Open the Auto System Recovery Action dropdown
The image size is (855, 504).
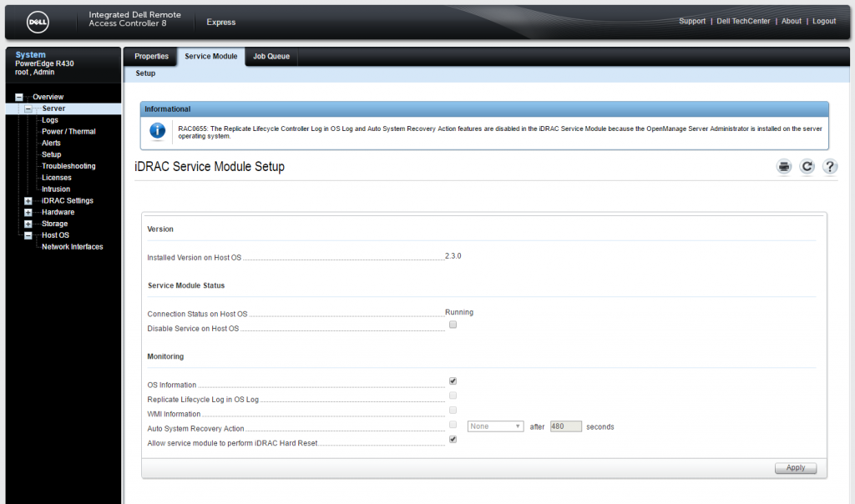[495, 426]
